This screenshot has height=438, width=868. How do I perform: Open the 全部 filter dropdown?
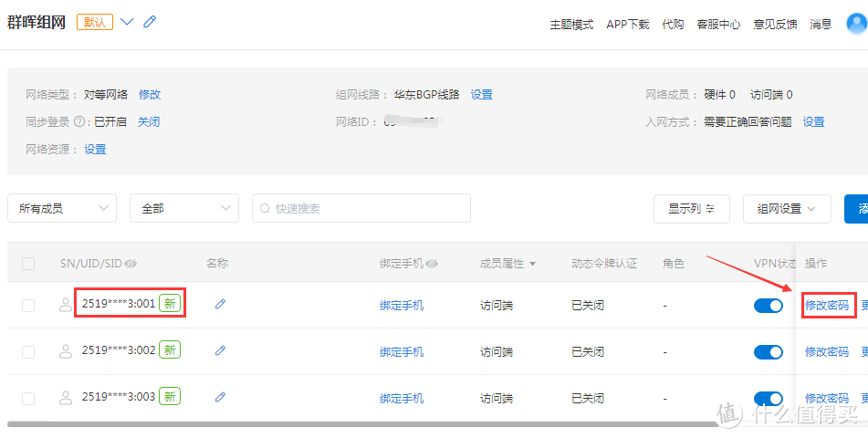tap(184, 208)
